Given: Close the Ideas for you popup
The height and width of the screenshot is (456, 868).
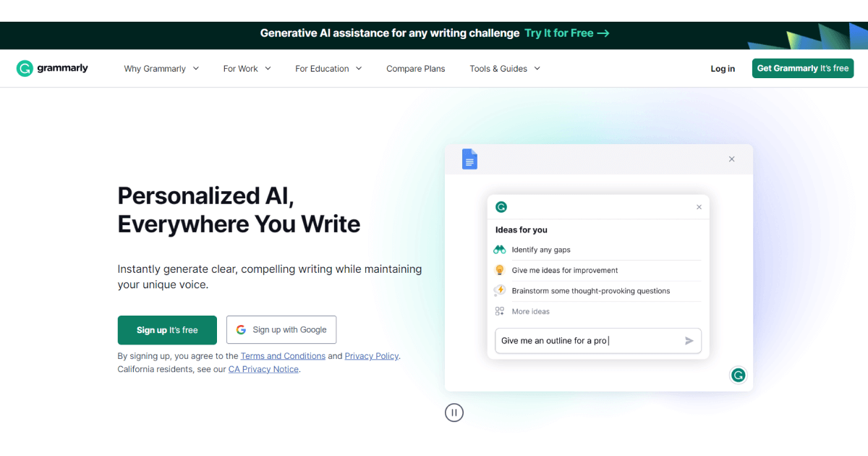Looking at the screenshot, I should pyautogui.click(x=699, y=207).
